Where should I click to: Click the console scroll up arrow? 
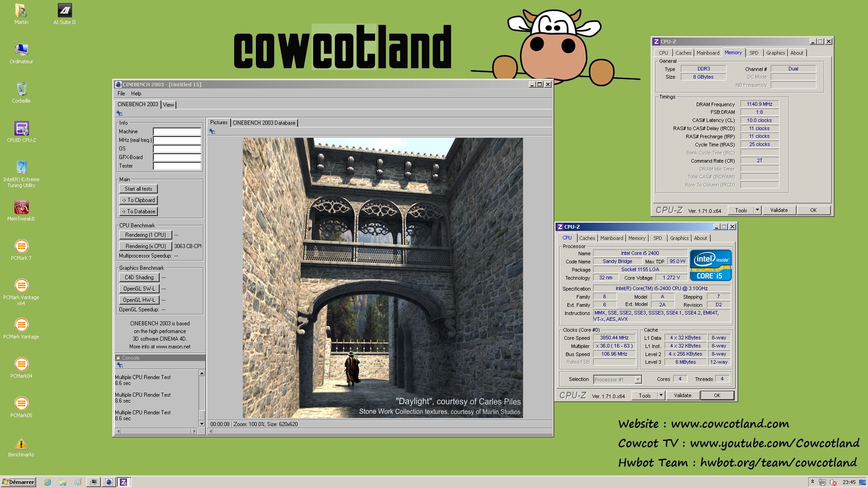[202, 373]
